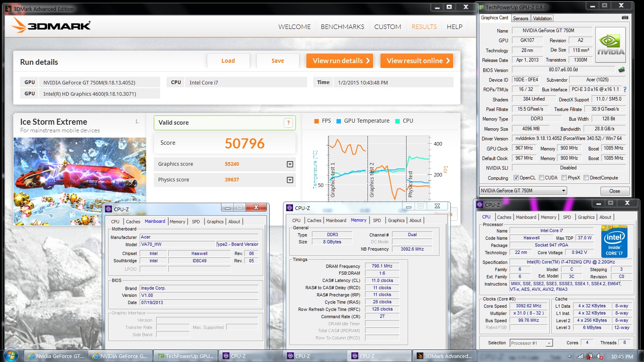Image resolution: width=644 pixels, height=362 pixels.
Task: Open the RESULTS menu in 3DMark
Action: pyautogui.click(x=424, y=27)
